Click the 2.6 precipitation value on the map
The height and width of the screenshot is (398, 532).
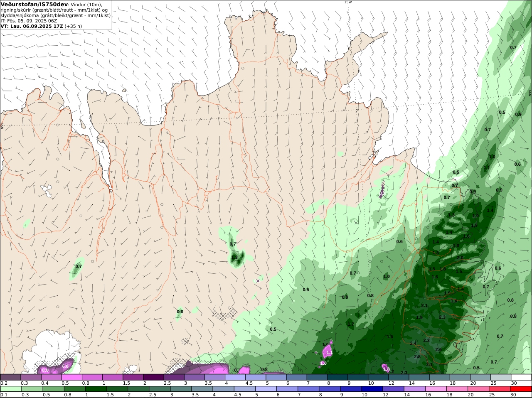pyautogui.click(x=438, y=350)
